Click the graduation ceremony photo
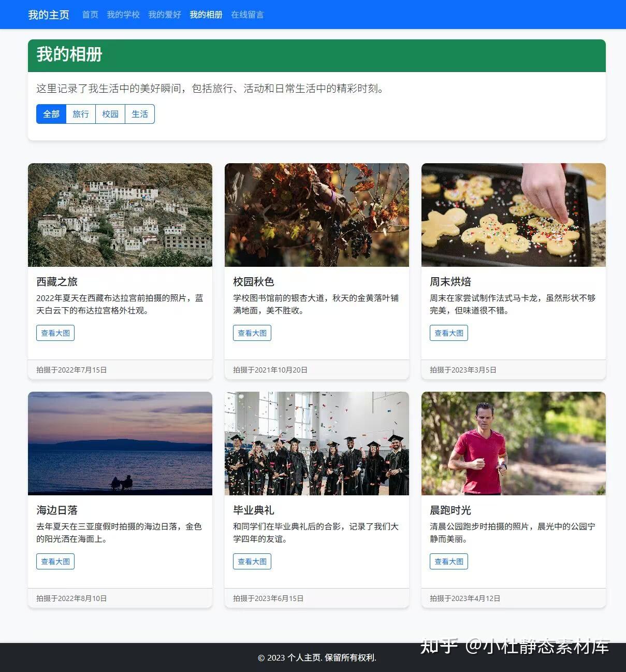The image size is (626, 672). (x=316, y=443)
